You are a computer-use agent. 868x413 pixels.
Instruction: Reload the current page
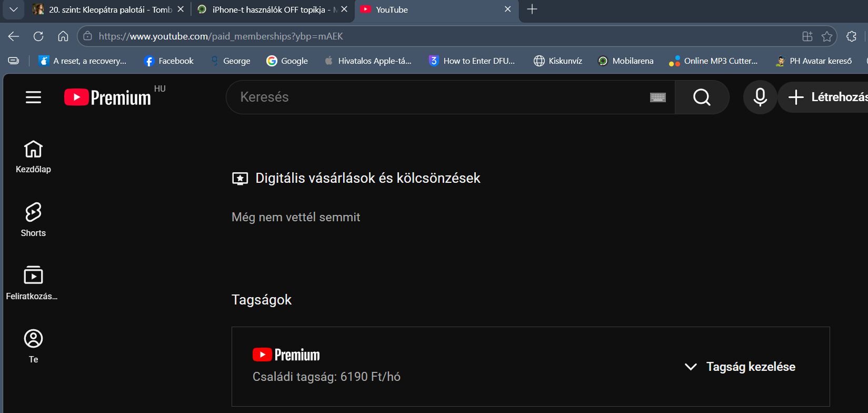38,36
